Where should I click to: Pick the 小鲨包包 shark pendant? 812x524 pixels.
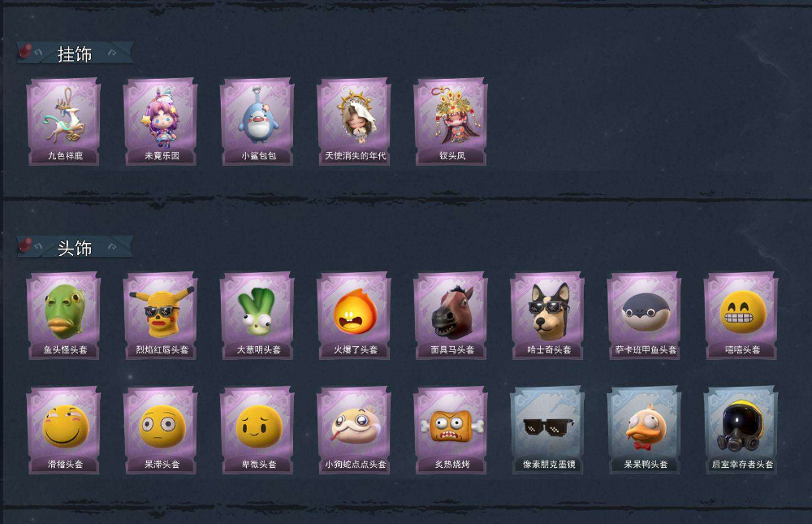coord(257,122)
